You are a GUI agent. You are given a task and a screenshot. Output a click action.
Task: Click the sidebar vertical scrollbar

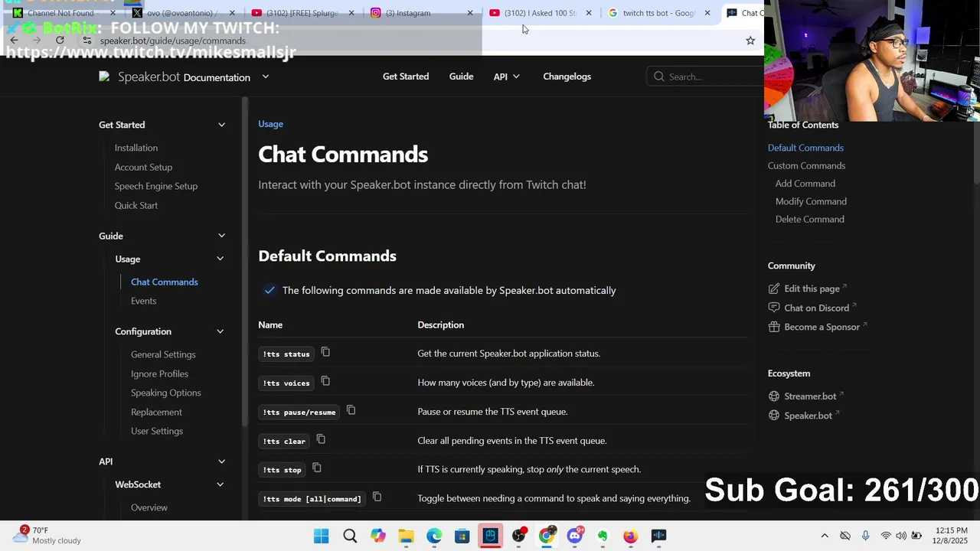tap(245, 260)
